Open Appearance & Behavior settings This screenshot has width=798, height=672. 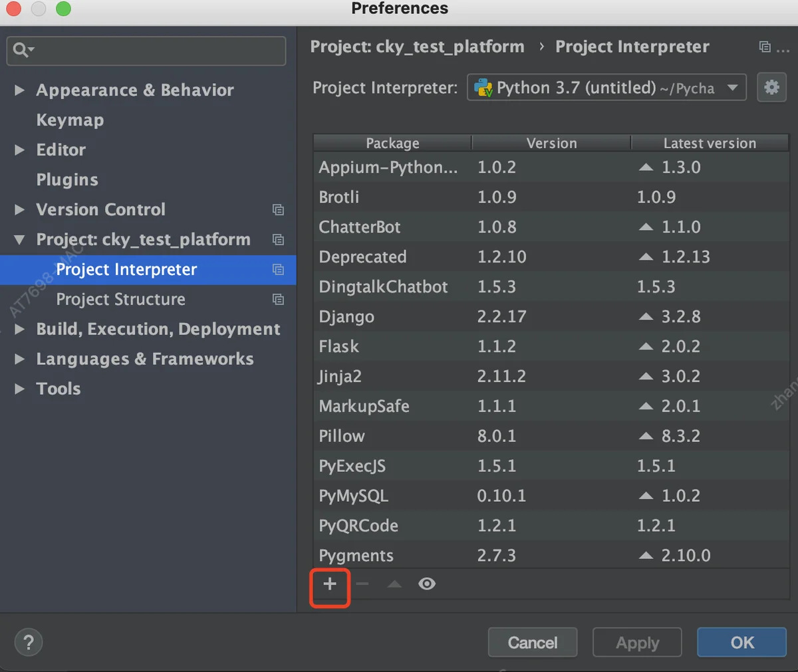point(135,90)
